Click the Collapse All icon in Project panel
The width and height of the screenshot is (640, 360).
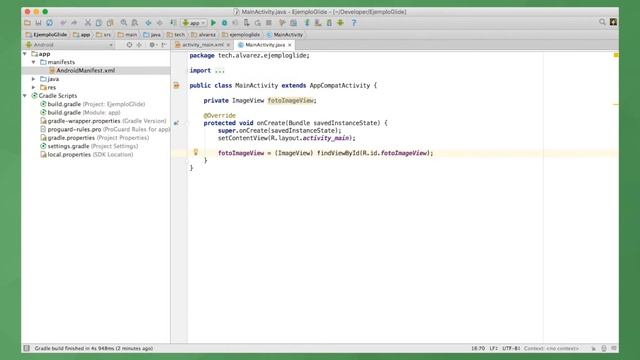pos(139,45)
